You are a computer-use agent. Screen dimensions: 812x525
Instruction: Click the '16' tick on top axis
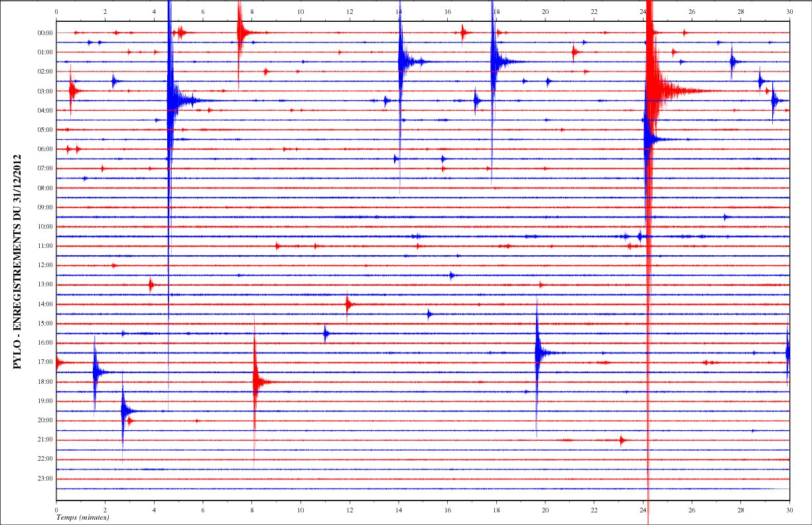[x=448, y=12]
